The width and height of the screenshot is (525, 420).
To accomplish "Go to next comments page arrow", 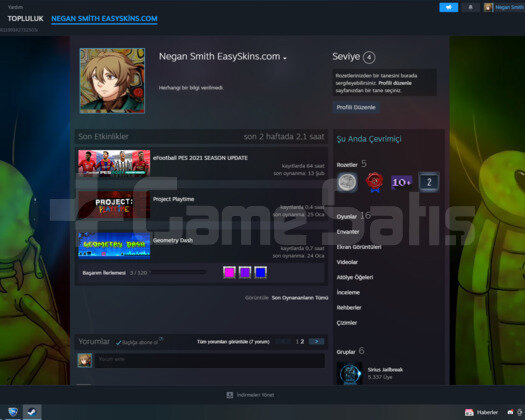I will 316,342.
